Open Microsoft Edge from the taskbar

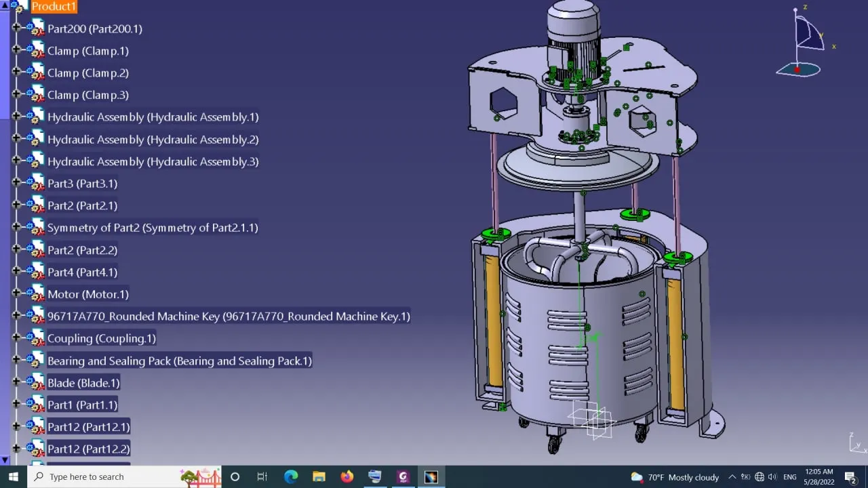coord(291,477)
